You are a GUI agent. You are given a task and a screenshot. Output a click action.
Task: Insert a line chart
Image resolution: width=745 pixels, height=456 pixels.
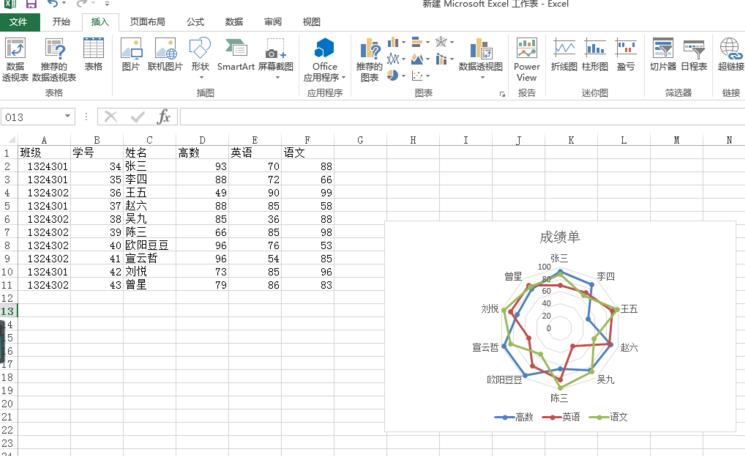396,59
